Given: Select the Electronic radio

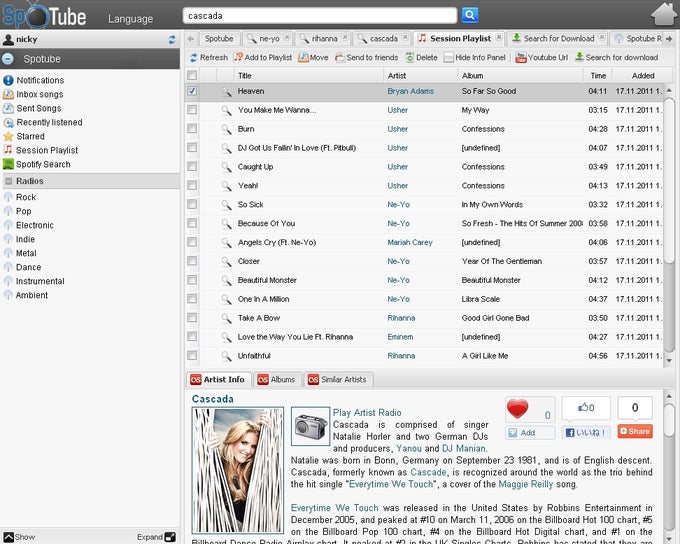Looking at the screenshot, I should pyautogui.click(x=28, y=225).
